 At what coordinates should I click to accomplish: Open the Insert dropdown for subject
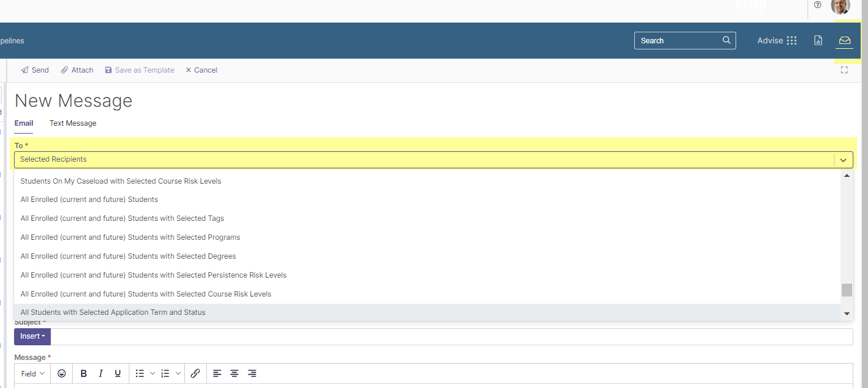[32, 336]
